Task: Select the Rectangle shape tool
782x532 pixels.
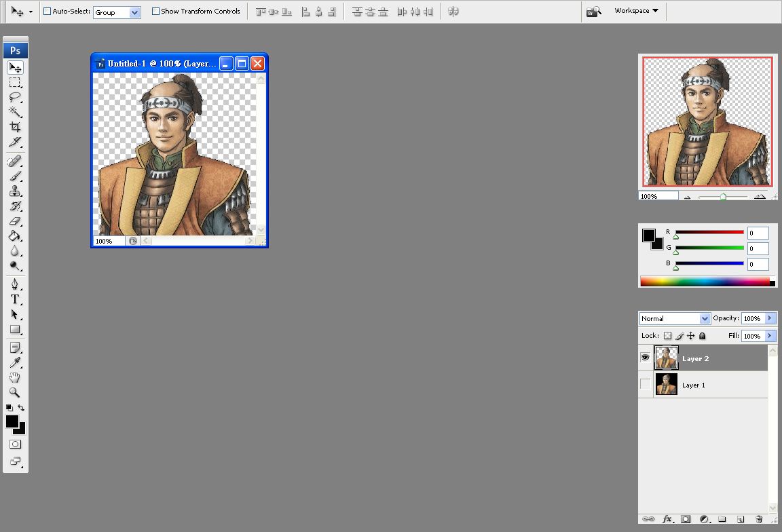Action: pyautogui.click(x=15, y=329)
